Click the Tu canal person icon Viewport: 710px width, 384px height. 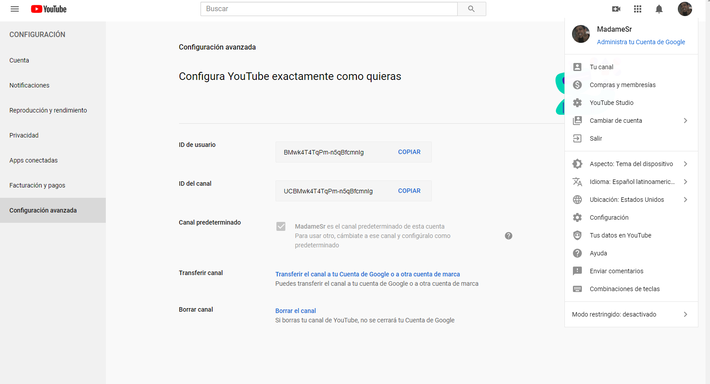point(577,67)
